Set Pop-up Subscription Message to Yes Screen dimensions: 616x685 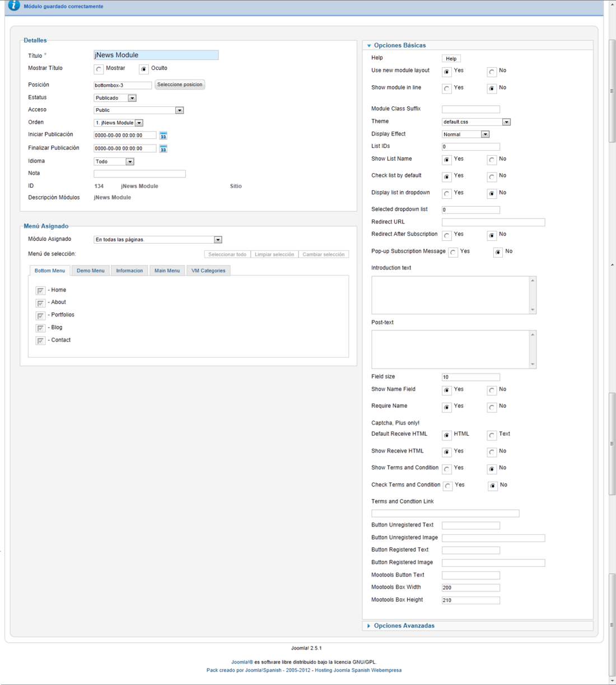coord(453,253)
